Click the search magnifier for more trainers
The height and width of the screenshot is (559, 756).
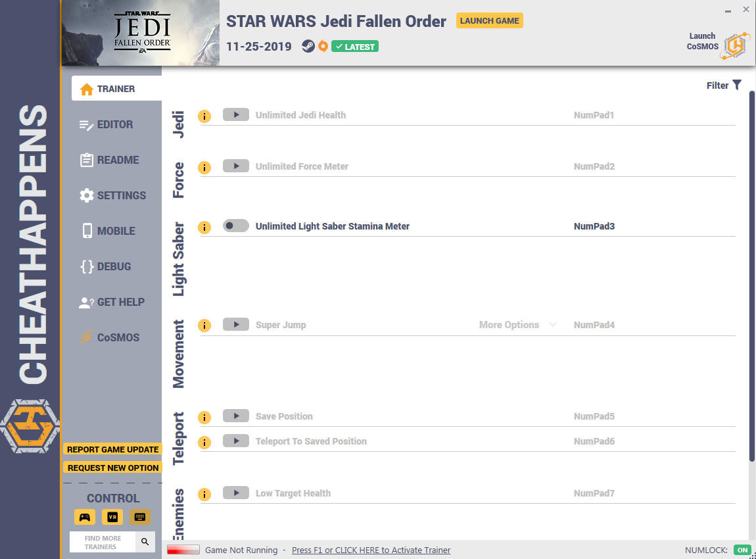[145, 542]
